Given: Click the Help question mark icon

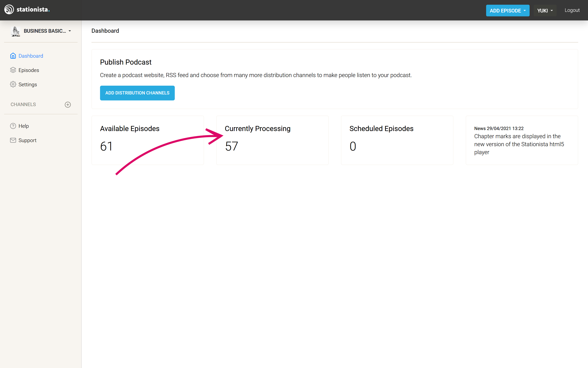Looking at the screenshot, I should coord(13,126).
